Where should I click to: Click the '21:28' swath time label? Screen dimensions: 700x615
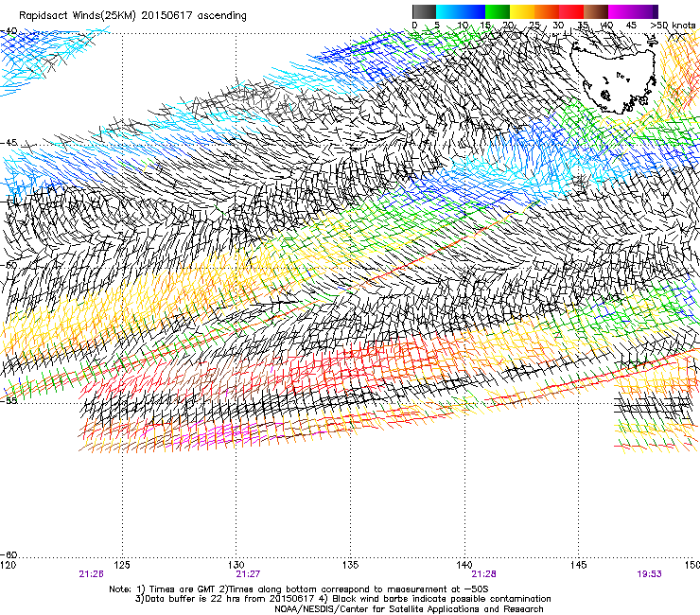[484, 574]
